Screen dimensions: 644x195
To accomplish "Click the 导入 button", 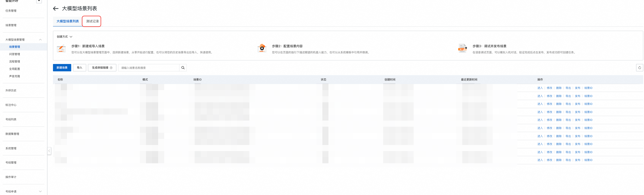I will click(80, 68).
